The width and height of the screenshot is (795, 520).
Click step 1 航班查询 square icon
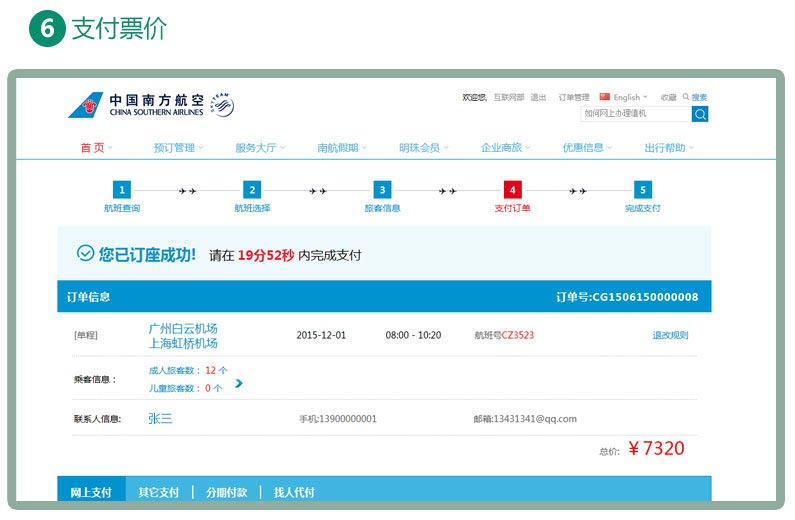(x=122, y=190)
